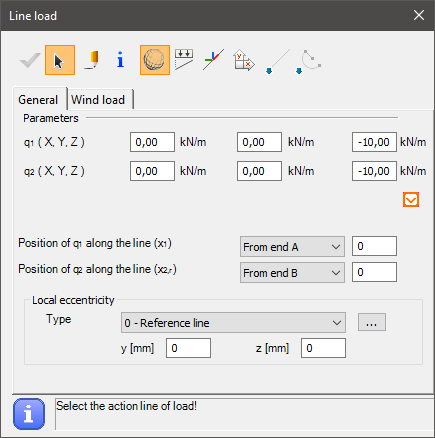Open the From end A dropdown

coord(292,247)
